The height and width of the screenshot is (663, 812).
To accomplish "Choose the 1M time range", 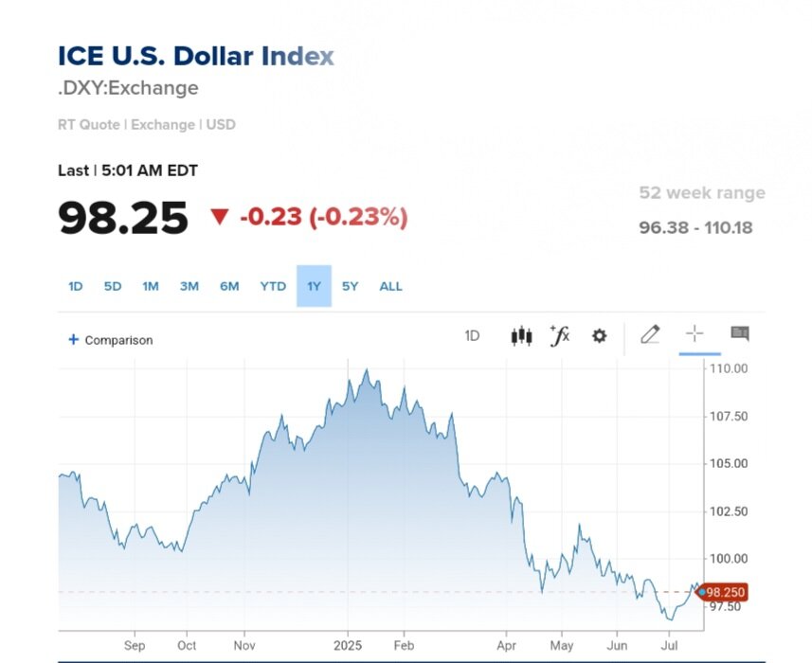I will click(151, 286).
